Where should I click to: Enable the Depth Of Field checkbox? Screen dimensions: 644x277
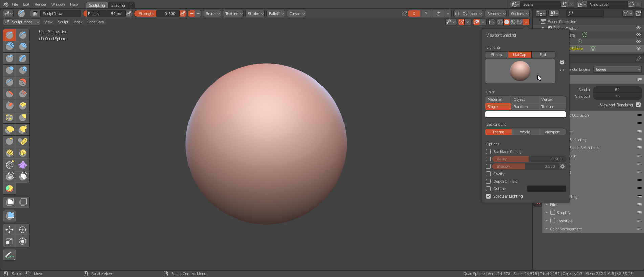pos(488,181)
